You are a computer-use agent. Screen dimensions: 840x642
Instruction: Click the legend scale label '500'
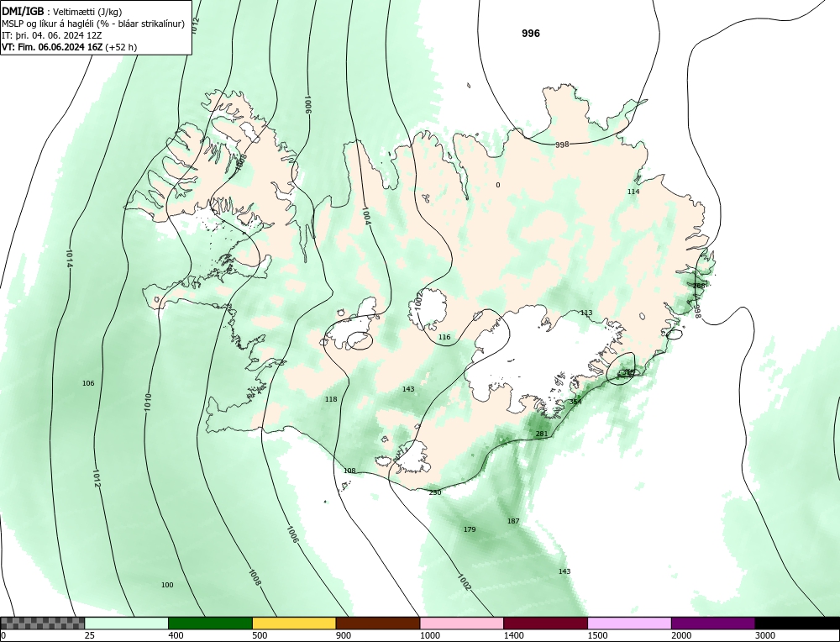(x=260, y=636)
